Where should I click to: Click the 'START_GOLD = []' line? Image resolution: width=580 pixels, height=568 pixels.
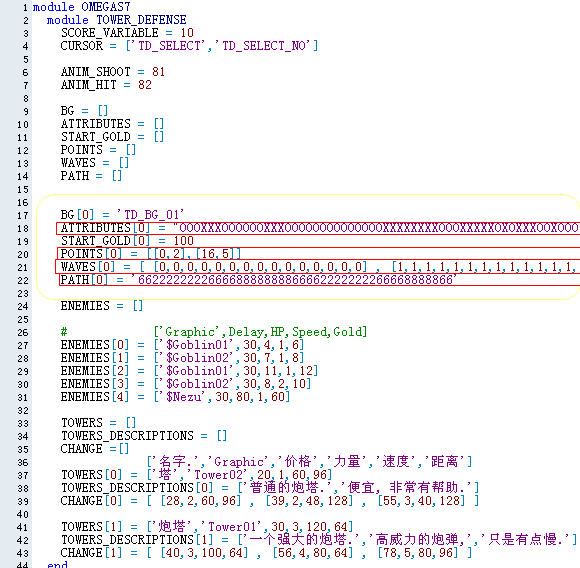point(112,137)
